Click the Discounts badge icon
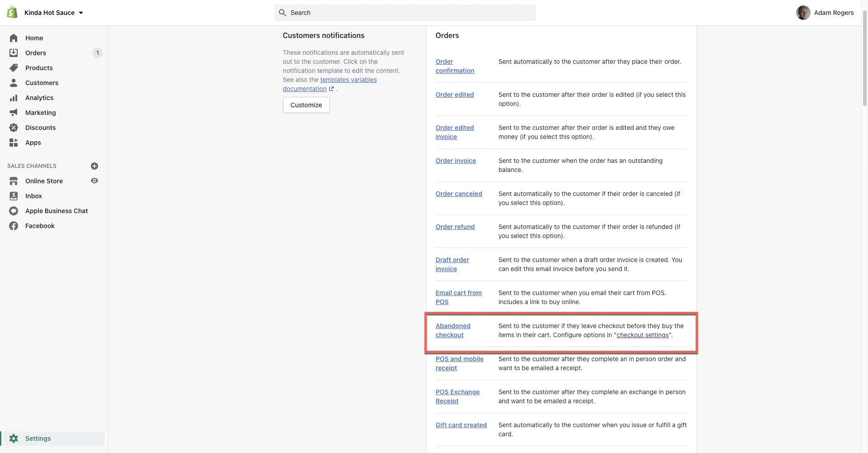The width and height of the screenshot is (868, 453). [14, 128]
